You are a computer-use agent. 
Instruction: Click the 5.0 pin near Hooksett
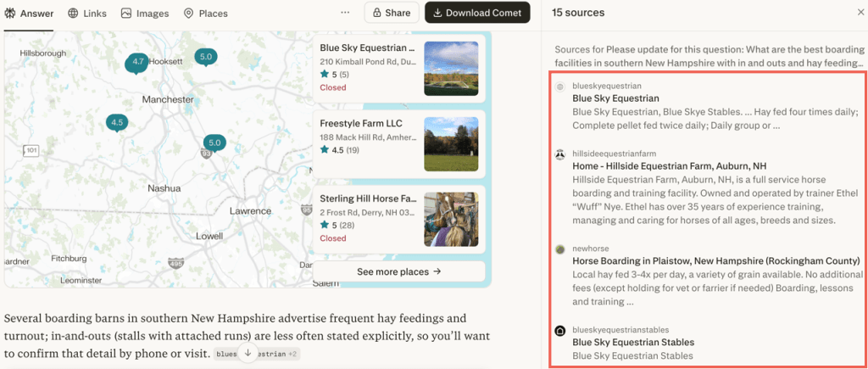(x=205, y=57)
